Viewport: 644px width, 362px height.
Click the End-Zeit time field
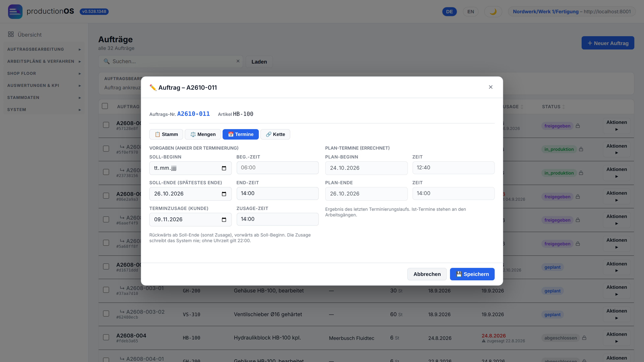278,193
